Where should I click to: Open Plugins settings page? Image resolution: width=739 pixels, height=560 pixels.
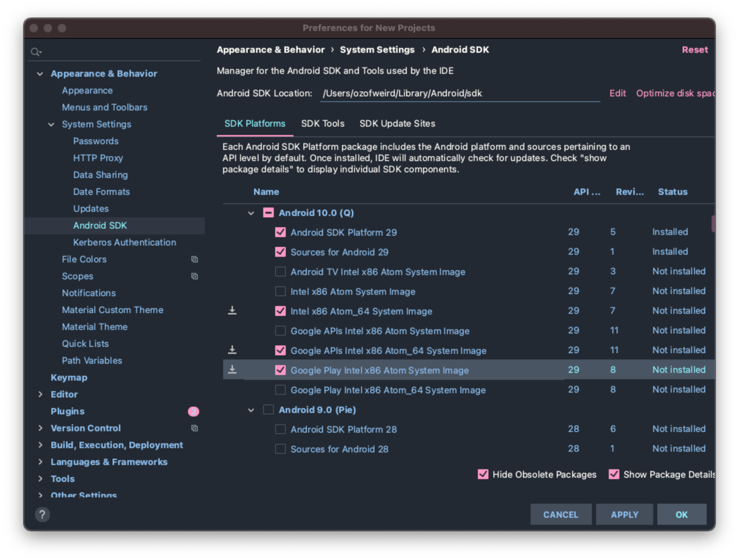coord(68,411)
